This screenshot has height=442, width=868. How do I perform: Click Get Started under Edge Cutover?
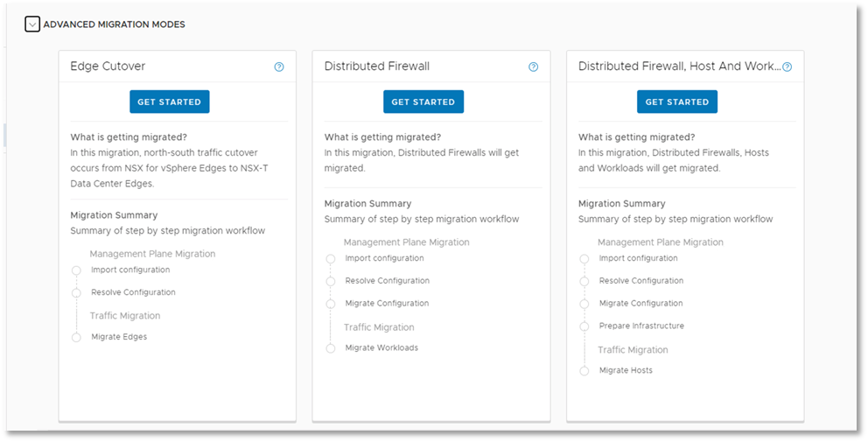[x=170, y=102]
